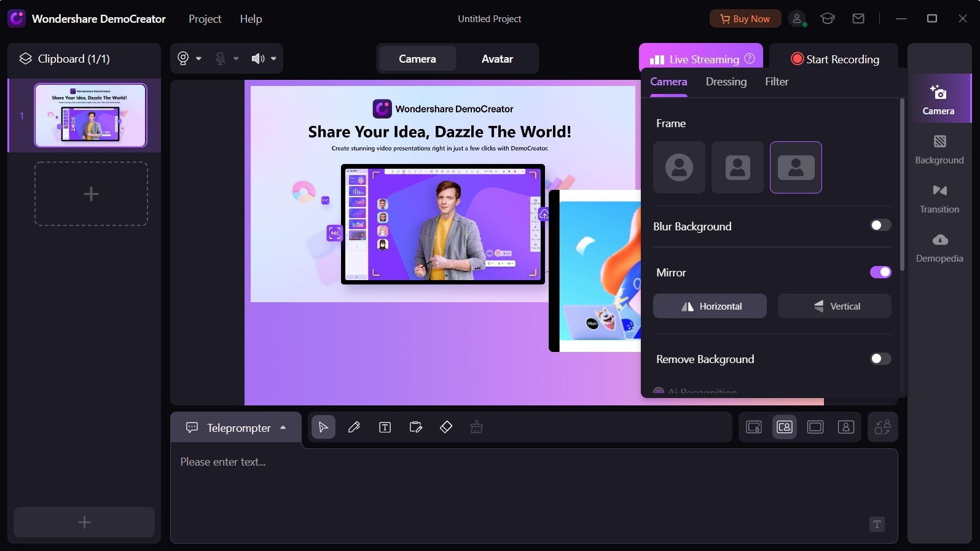Screen dimensions: 980x551
Task: Click the speaker volume icon
Action: [x=258, y=58]
